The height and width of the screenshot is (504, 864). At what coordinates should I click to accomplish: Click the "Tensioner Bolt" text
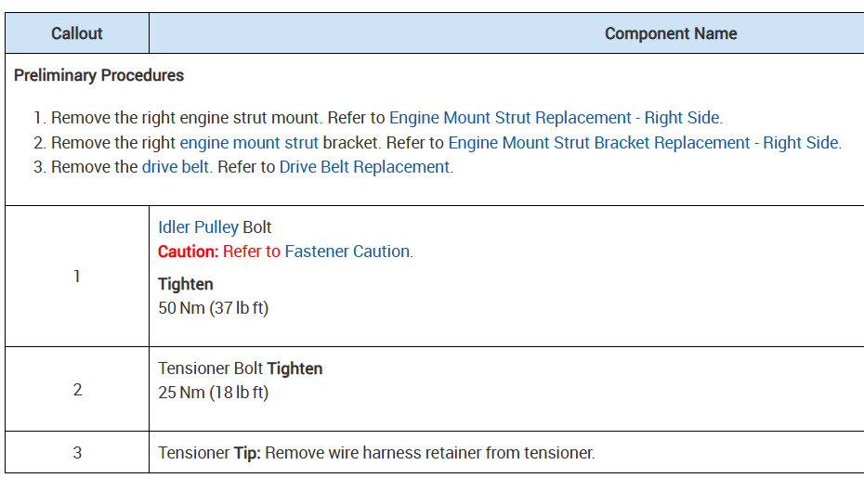click(x=210, y=368)
